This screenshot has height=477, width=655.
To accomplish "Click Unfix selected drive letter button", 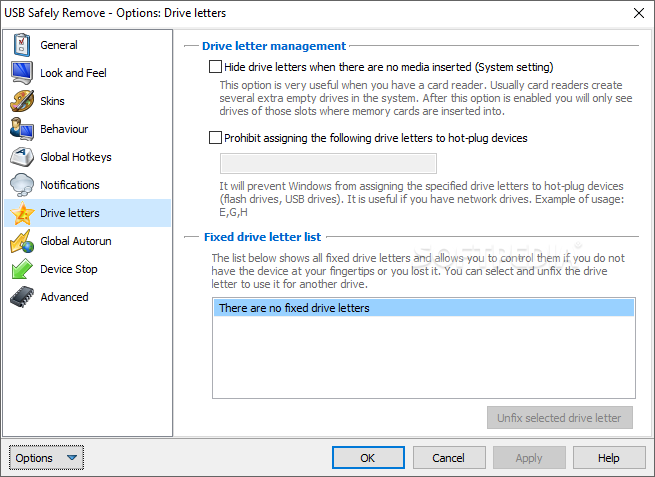I will pos(560,418).
